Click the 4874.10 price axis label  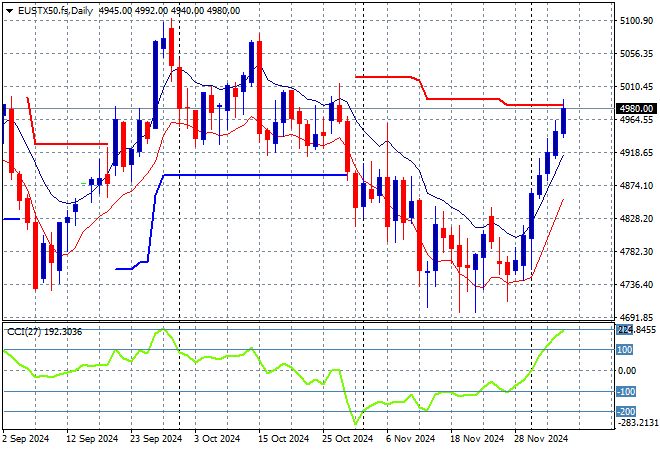tap(636, 186)
